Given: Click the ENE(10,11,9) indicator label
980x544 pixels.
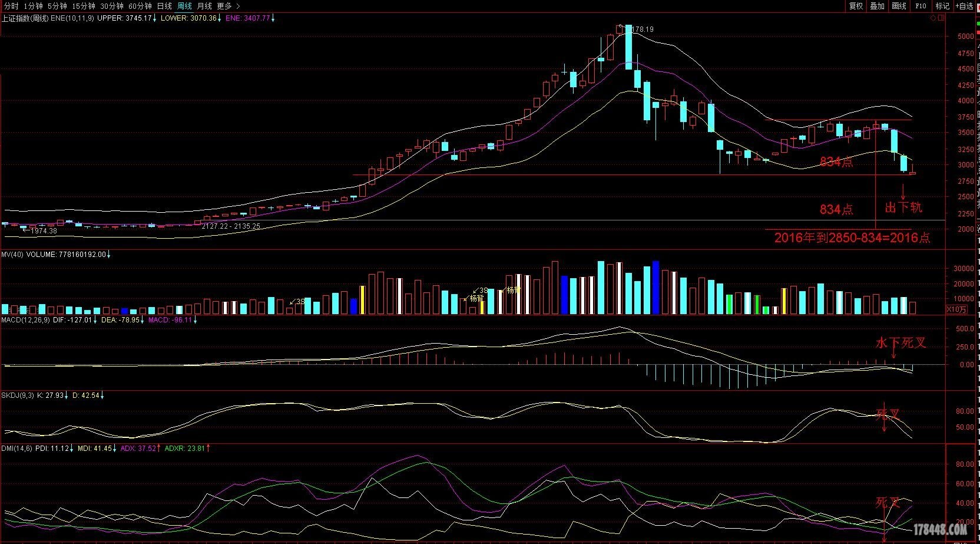Looking at the screenshot, I should pyautogui.click(x=72, y=18).
